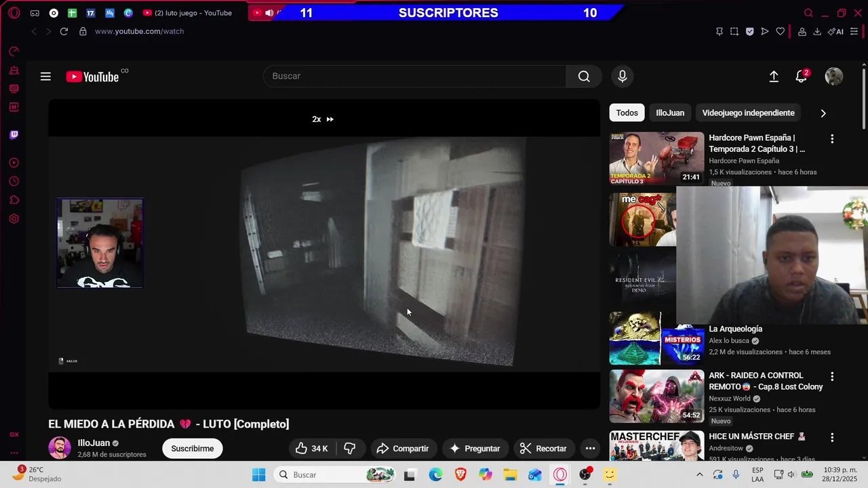Take a snapshot with the capture icon
Image resolution: width=868 pixels, height=488 pixels.
point(734,31)
